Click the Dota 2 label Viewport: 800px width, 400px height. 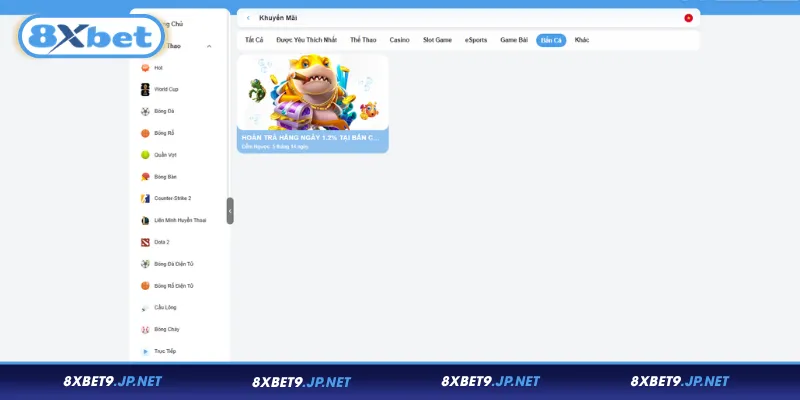[162, 242]
